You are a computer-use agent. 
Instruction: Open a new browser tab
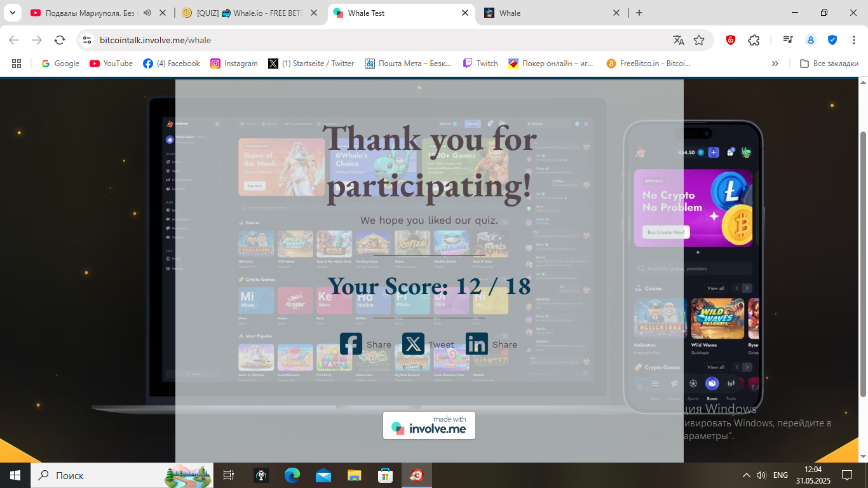click(639, 13)
